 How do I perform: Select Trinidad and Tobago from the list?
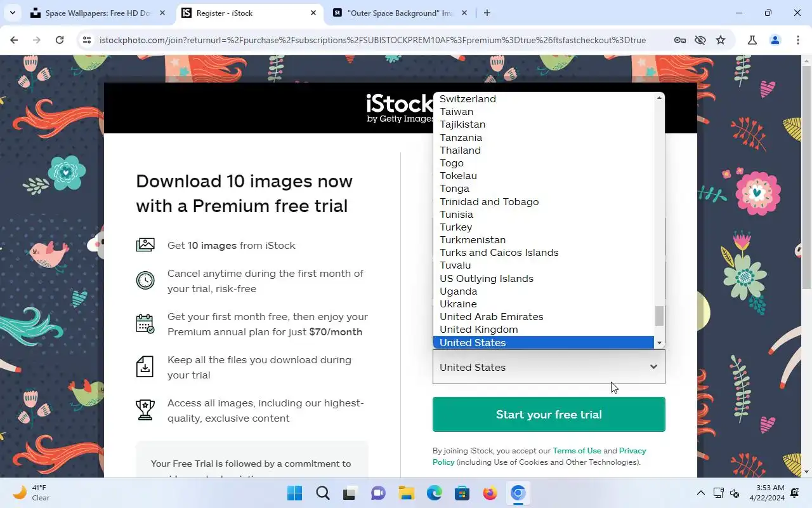click(544, 202)
